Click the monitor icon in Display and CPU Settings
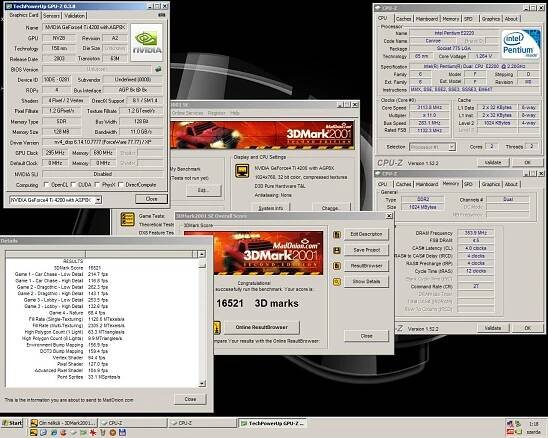 [242, 171]
